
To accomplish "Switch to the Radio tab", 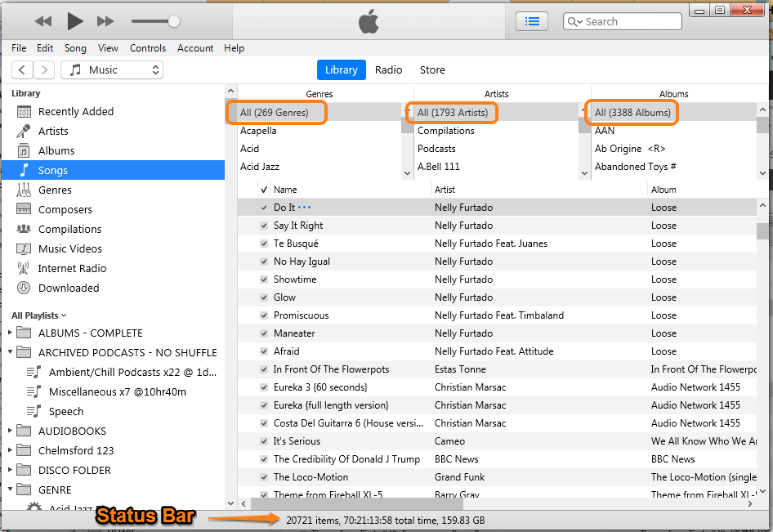I will click(x=388, y=70).
